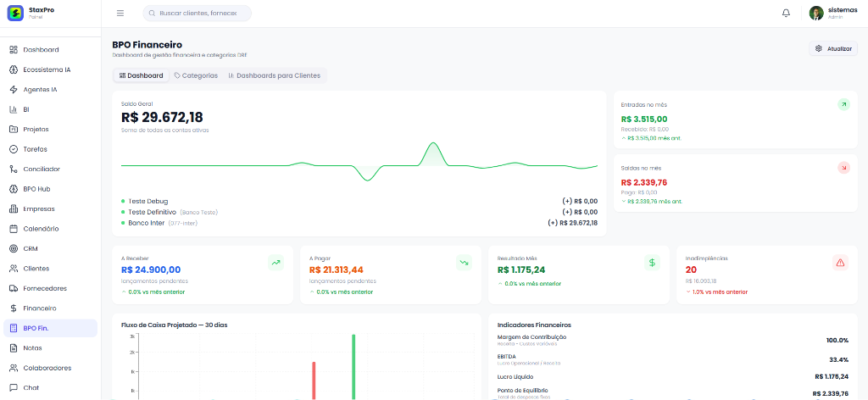
Task: Click the StaxPro logo icon
Action: [15, 13]
